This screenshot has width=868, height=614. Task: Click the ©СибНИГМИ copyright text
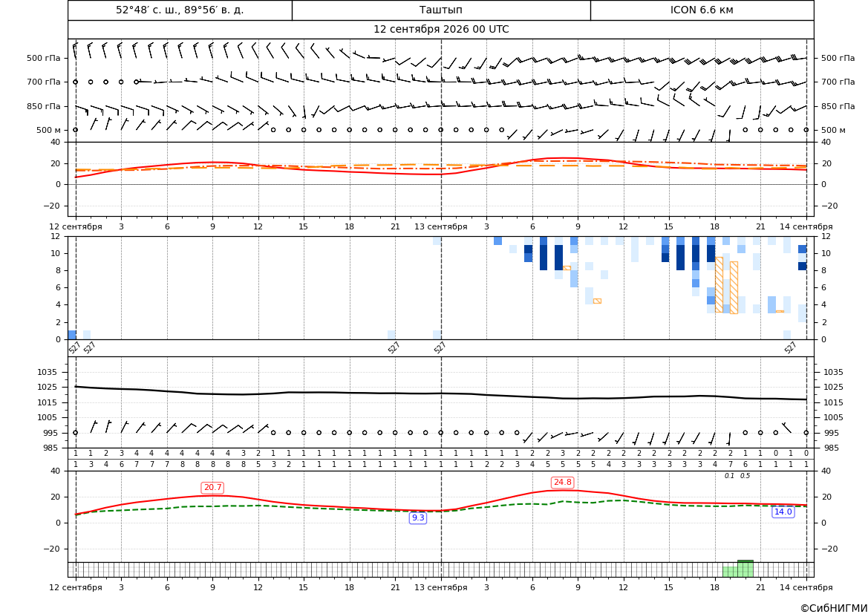[833, 608]
